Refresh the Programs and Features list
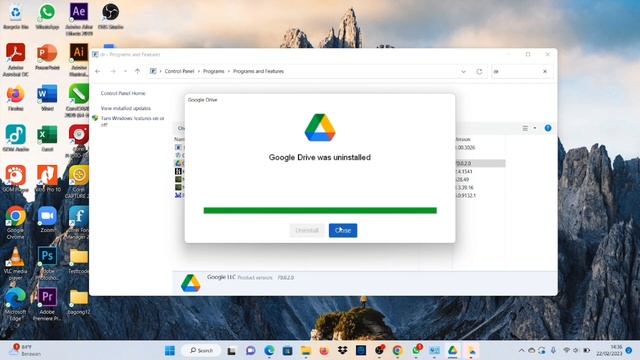This screenshot has height=360, width=640. [479, 71]
